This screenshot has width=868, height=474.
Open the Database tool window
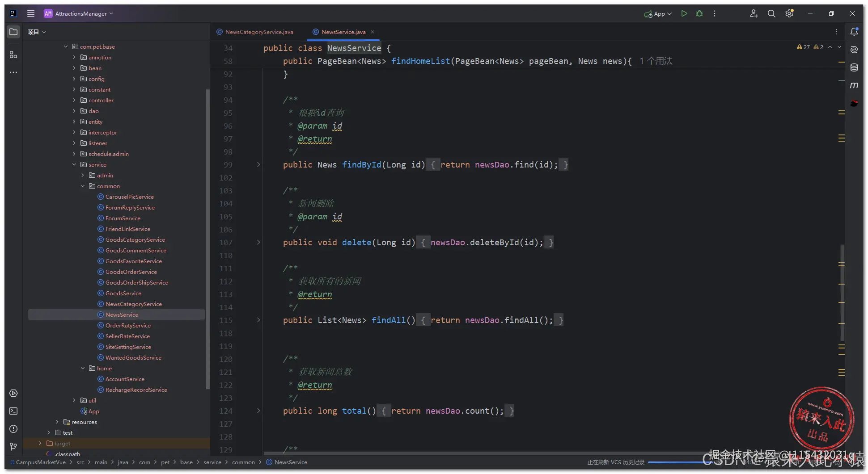(854, 67)
